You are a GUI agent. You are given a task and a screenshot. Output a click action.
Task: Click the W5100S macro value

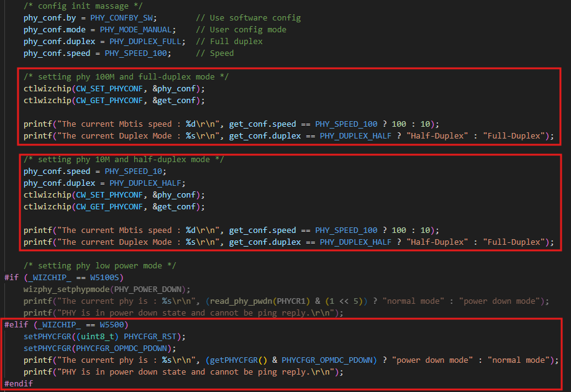pyautogui.click(x=104, y=277)
